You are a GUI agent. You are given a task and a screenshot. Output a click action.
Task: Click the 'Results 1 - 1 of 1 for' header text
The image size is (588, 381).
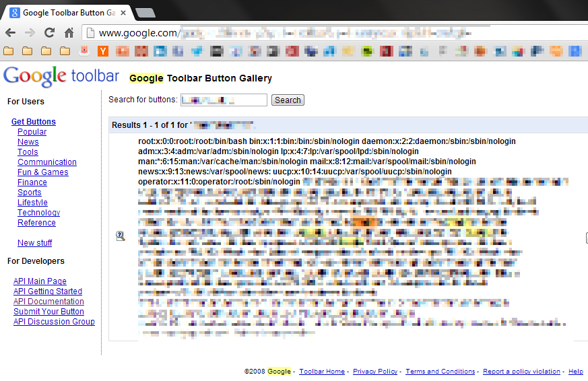[x=152, y=125]
